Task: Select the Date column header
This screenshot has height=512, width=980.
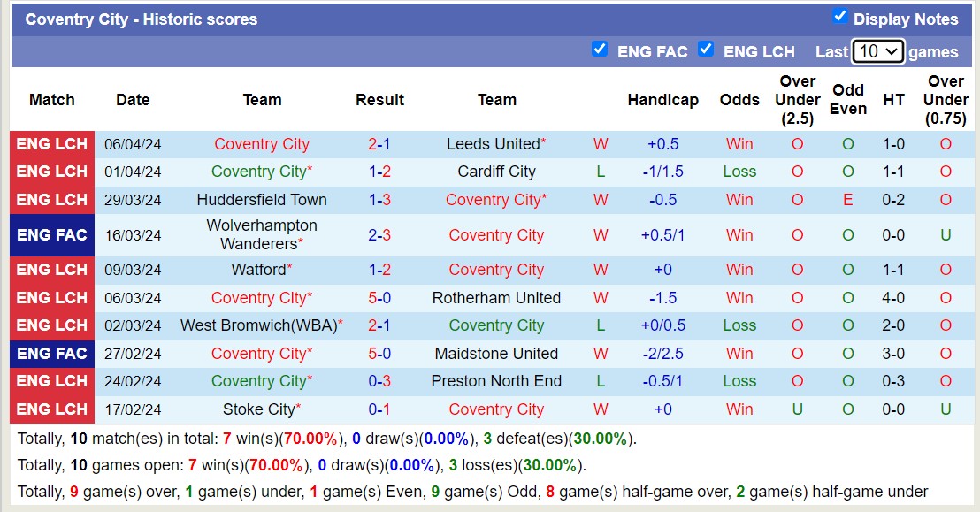Action: [x=133, y=100]
